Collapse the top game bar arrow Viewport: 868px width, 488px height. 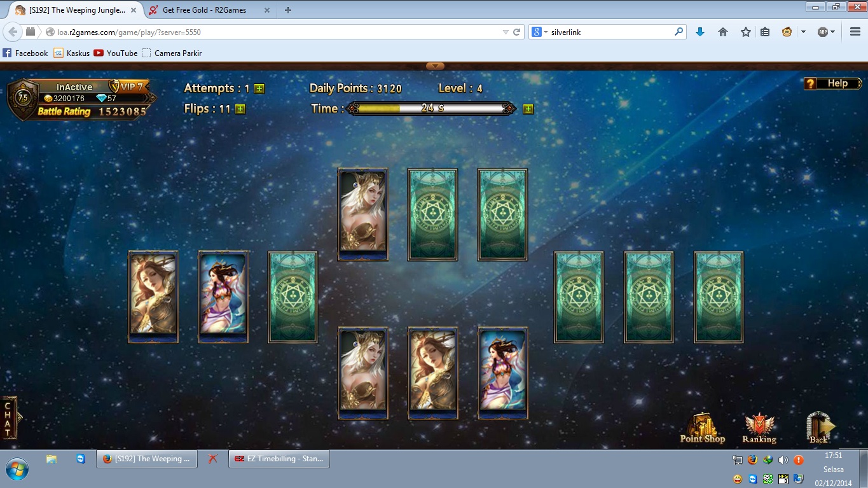(x=435, y=66)
